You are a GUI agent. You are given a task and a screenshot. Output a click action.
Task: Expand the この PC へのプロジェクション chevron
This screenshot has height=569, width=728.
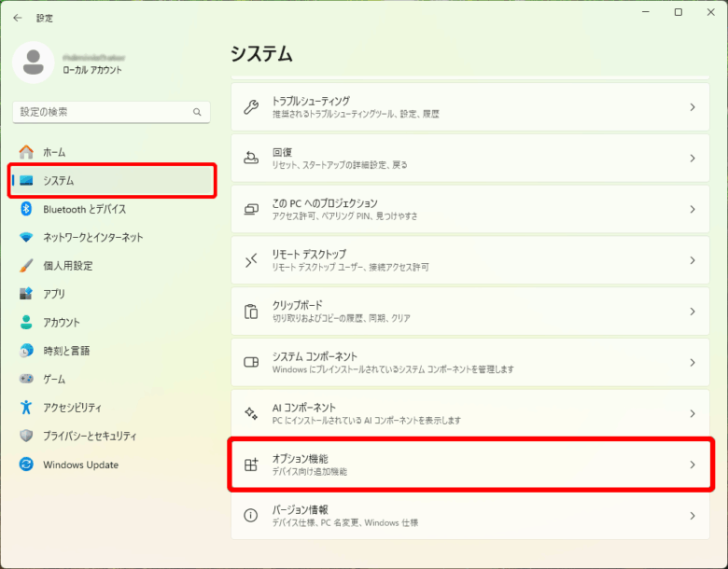point(693,209)
